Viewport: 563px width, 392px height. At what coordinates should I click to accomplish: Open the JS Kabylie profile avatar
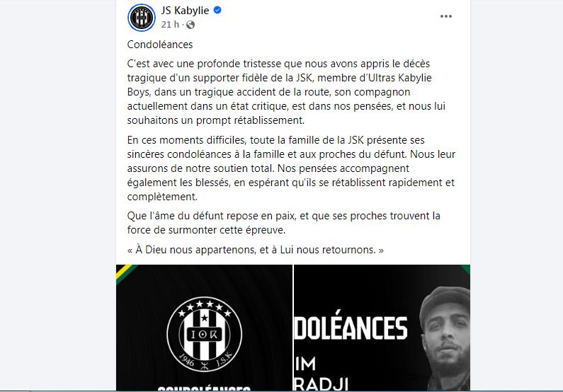pyautogui.click(x=142, y=18)
